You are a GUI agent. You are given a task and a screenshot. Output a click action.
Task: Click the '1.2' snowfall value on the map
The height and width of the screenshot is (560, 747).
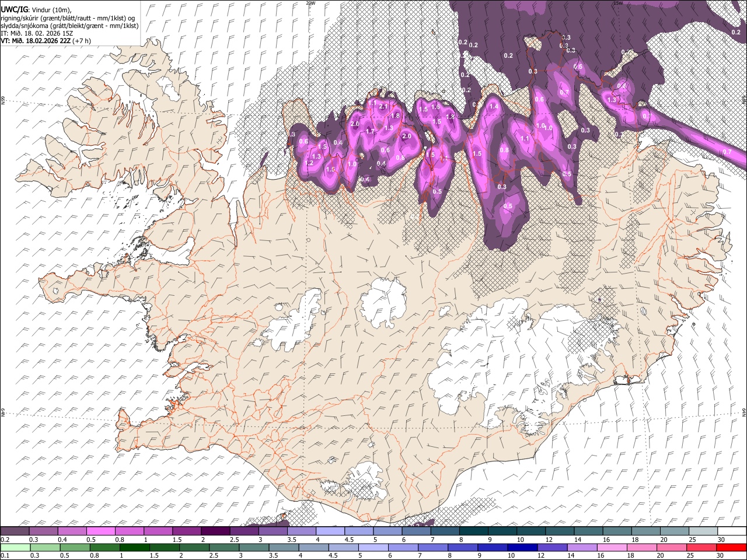point(309,163)
